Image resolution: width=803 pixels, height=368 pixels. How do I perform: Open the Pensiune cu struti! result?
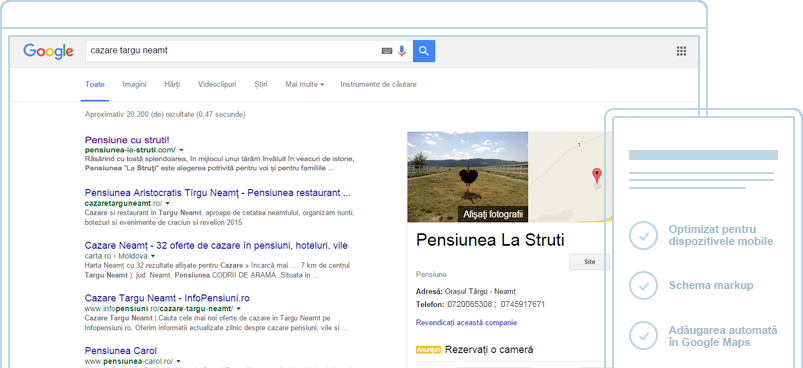pos(127,140)
